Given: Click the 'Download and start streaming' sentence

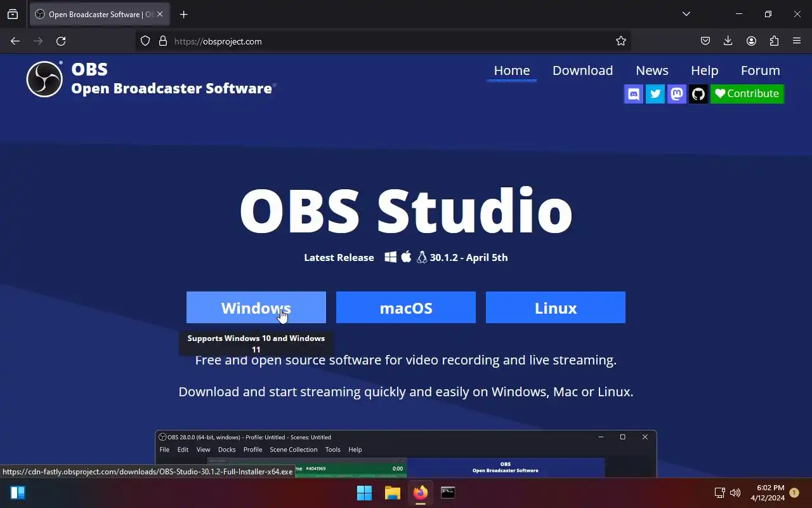Looking at the screenshot, I should click(x=406, y=392).
